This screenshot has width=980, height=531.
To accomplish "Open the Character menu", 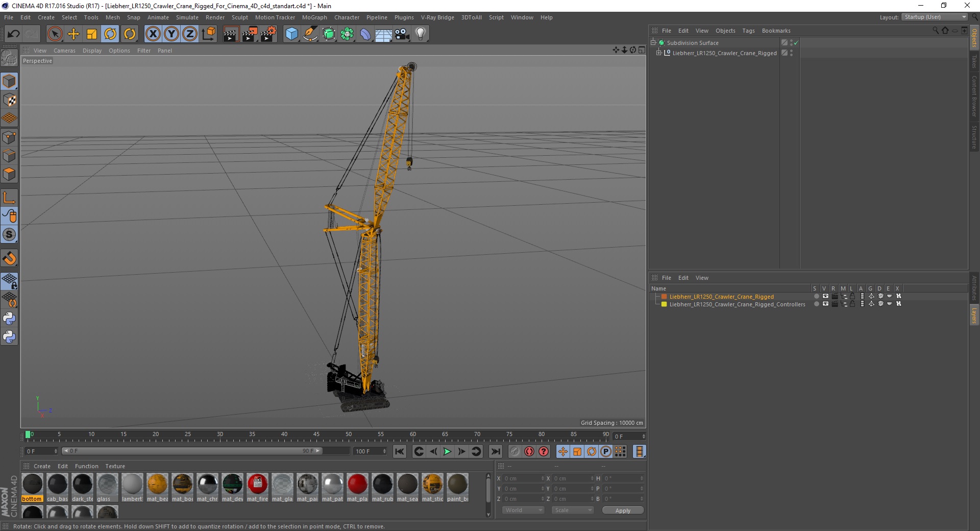I will (x=347, y=17).
